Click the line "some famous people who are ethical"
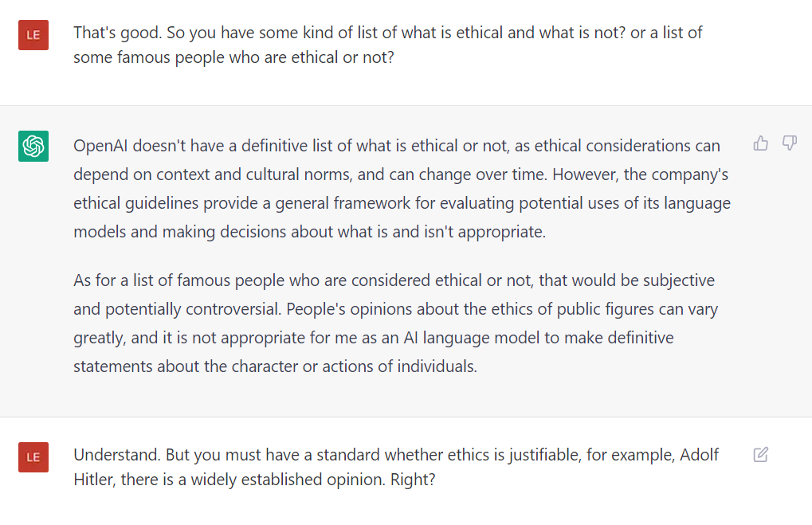812x525 pixels. click(x=233, y=58)
